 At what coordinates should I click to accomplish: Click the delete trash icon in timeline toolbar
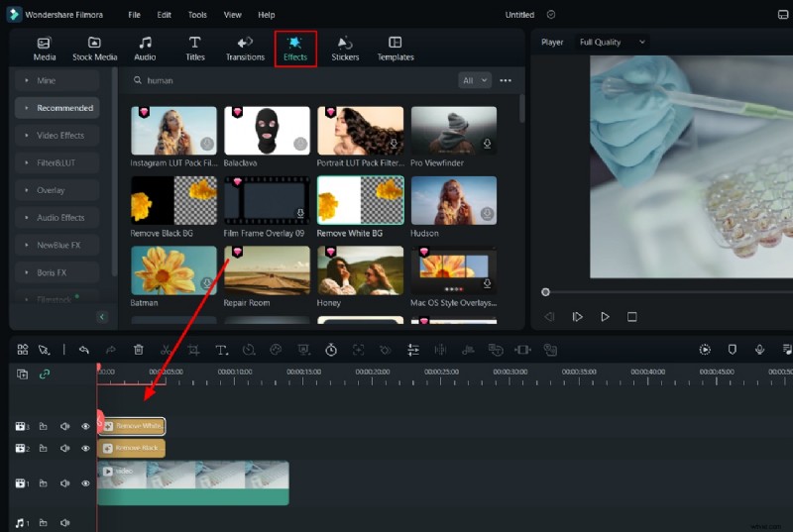point(139,350)
